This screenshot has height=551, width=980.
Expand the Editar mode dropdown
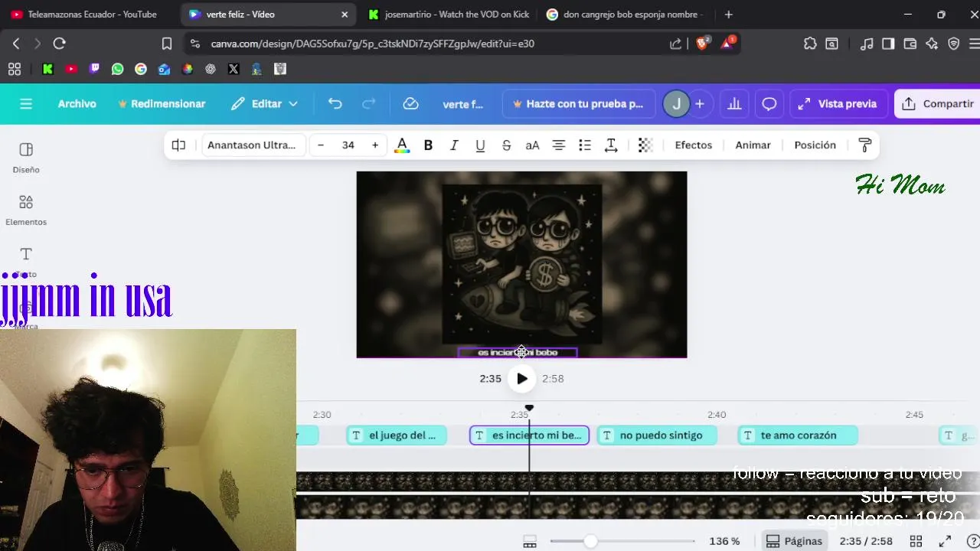[265, 104]
